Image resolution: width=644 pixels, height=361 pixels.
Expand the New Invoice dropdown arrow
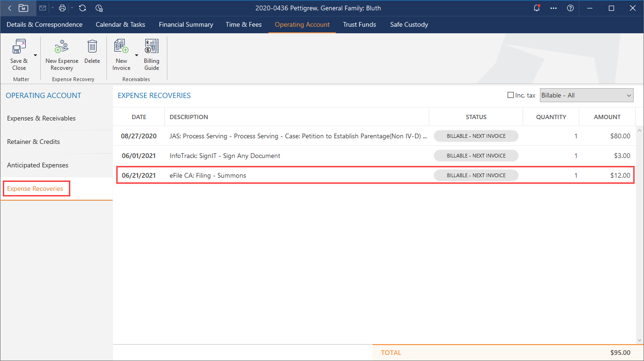136,55
